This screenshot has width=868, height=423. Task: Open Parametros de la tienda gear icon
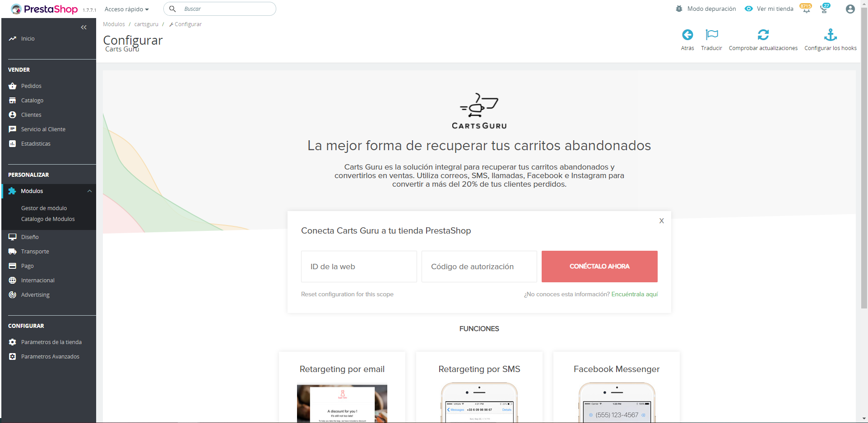click(12, 342)
